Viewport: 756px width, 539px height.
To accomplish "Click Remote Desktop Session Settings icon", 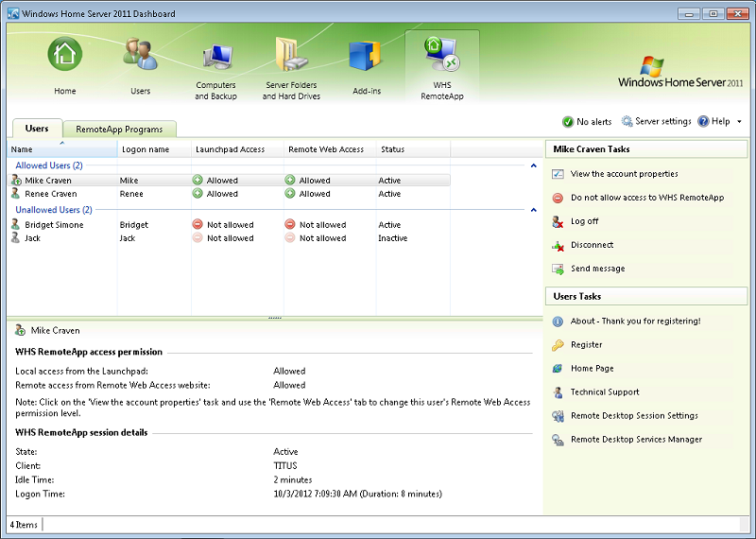I will 558,416.
